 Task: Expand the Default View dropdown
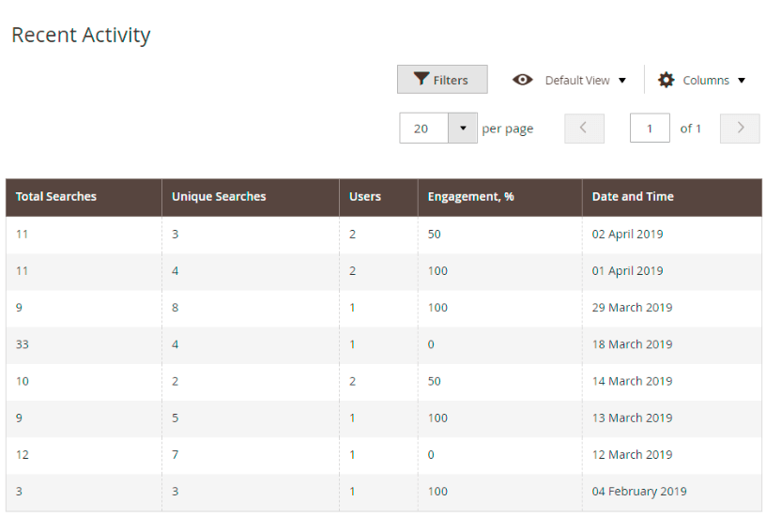[x=585, y=81]
